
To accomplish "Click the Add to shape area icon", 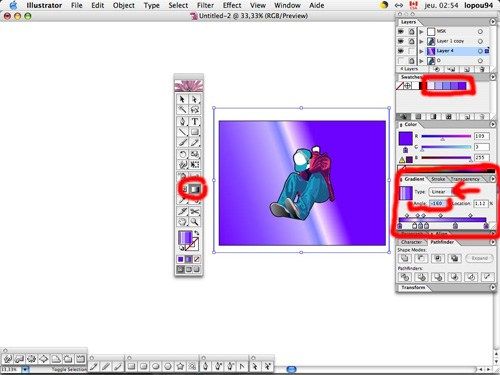I will tap(405, 258).
